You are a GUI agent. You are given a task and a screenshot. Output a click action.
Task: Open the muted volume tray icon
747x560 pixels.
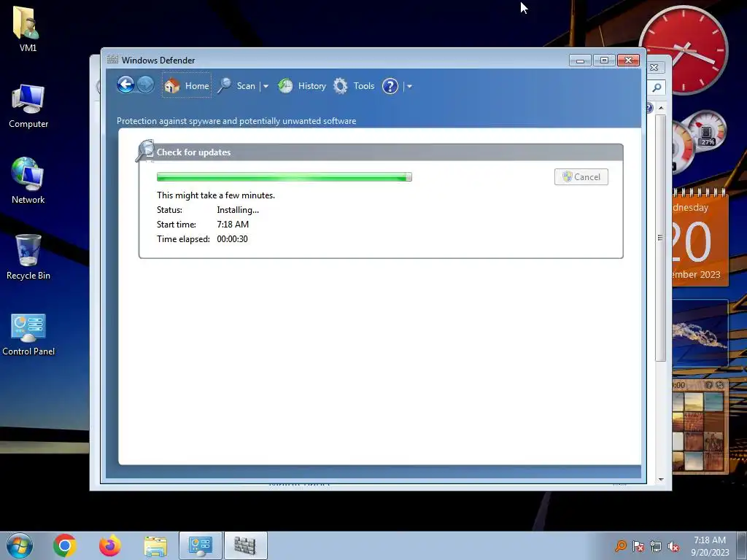pyautogui.click(x=673, y=546)
